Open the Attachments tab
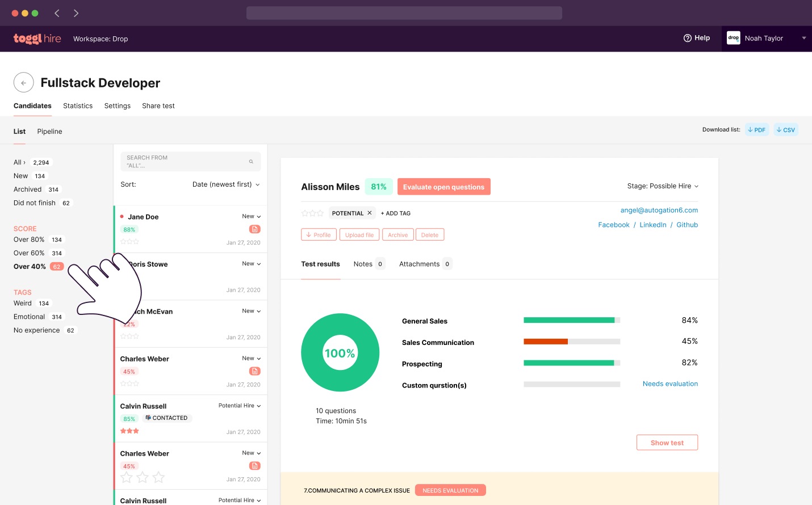This screenshot has height=505, width=812. point(426,264)
